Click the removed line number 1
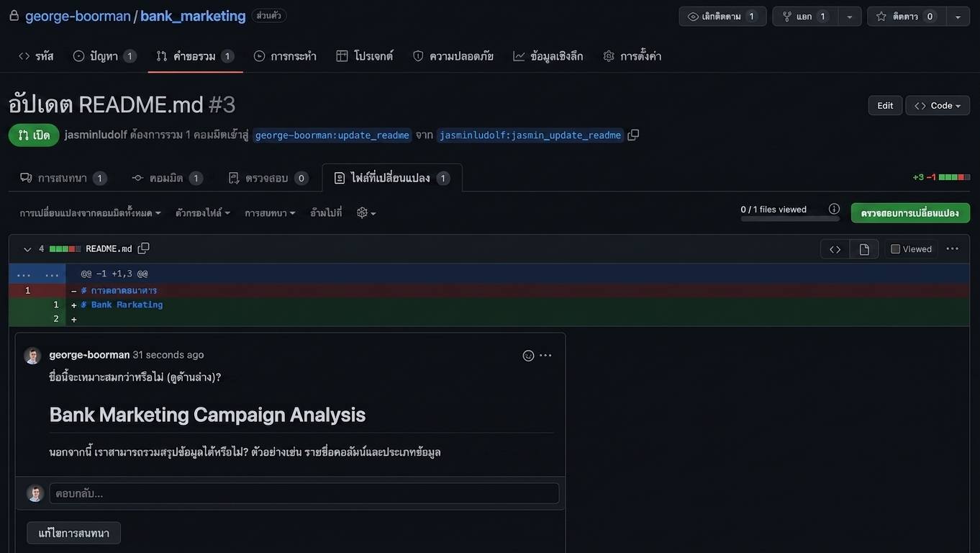The width and height of the screenshot is (980, 553). point(27,291)
